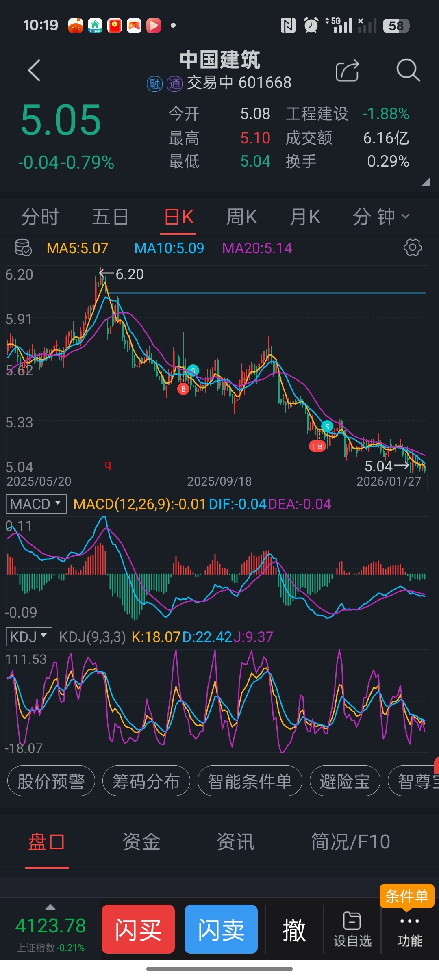Viewport: 439px width, 980px height.
Task: Tap the database checkmark icon beside MA5
Action: click(23, 247)
